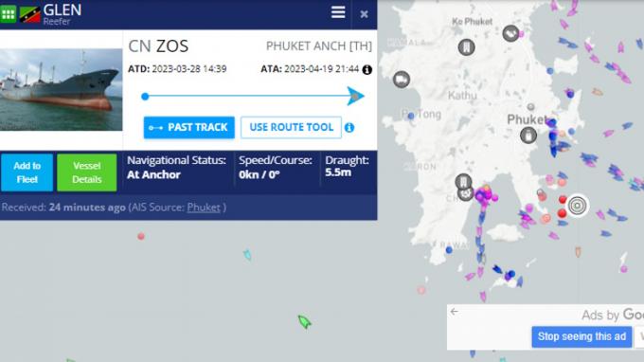
Task: Click the Past Track button
Action: (x=188, y=127)
